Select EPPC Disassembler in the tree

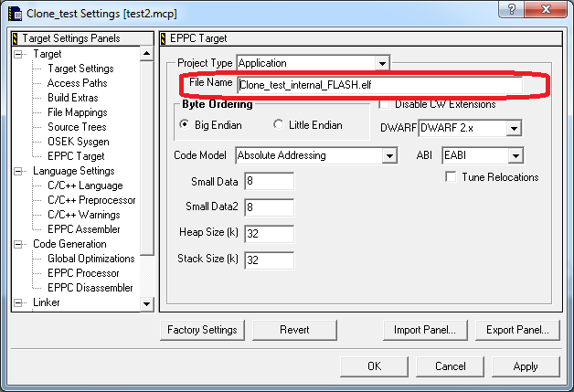click(90, 288)
